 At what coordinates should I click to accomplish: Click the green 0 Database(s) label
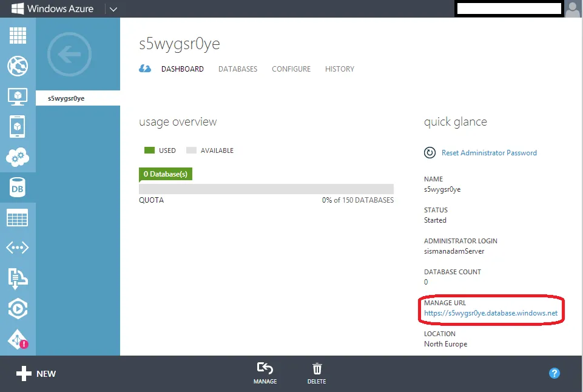coord(166,174)
